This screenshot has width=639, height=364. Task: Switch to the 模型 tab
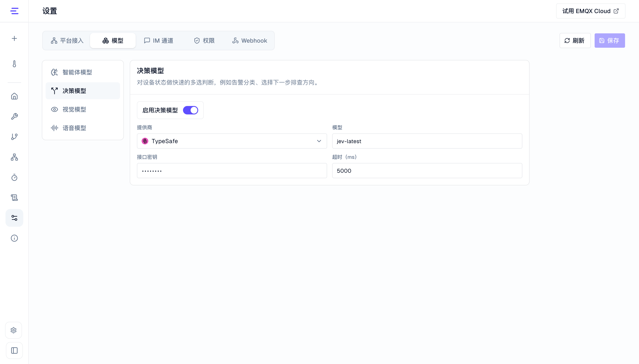pyautogui.click(x=113, y=41)
